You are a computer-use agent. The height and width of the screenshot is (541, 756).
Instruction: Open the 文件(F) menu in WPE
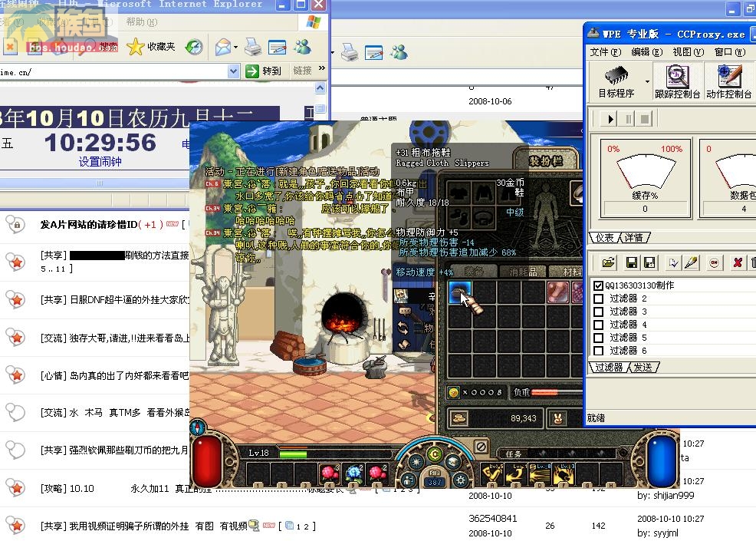(606, 51)
